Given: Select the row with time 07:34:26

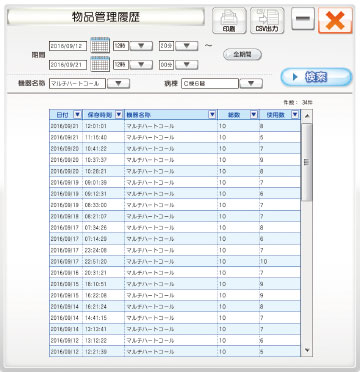Looking at the screenshot, I should click(x=175, y=228).
